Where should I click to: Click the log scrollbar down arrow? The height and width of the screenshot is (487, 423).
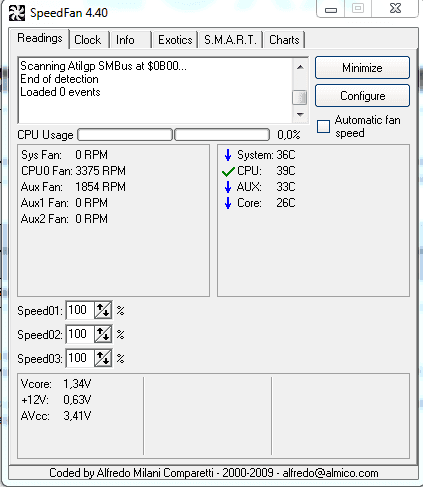pos(300,115)
